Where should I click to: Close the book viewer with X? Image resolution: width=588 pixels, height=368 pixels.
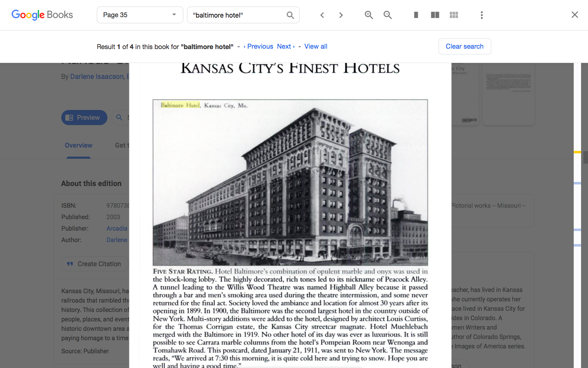click(575, 15)
